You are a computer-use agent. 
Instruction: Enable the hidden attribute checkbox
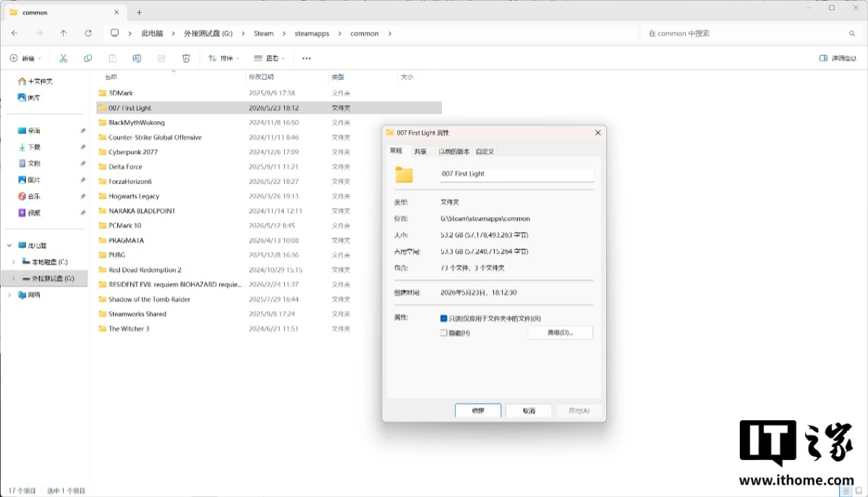tap(444, 333)
